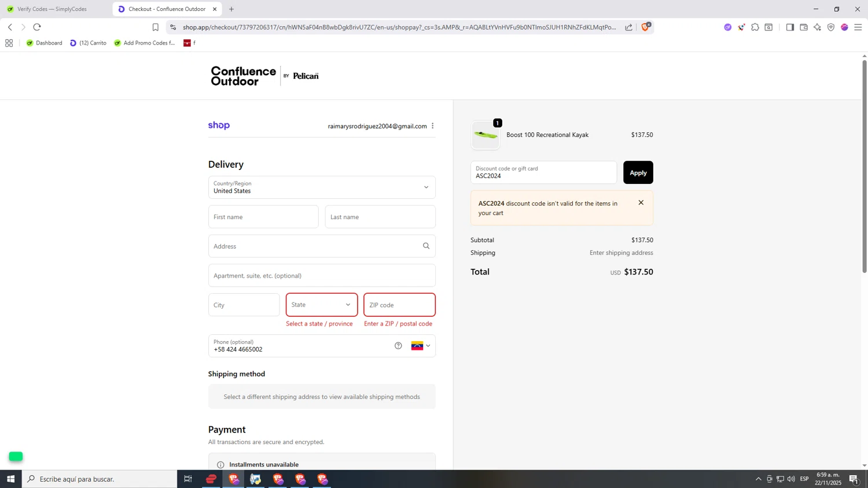Open account options three-dot menu
The height and width of the screenshot is (488, 868).
pos(432,126)
